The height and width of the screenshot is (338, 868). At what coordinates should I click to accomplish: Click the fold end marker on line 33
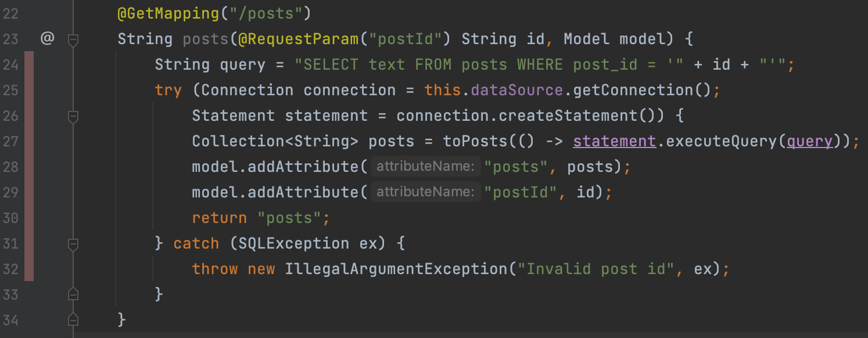click(x=73, y=293)
